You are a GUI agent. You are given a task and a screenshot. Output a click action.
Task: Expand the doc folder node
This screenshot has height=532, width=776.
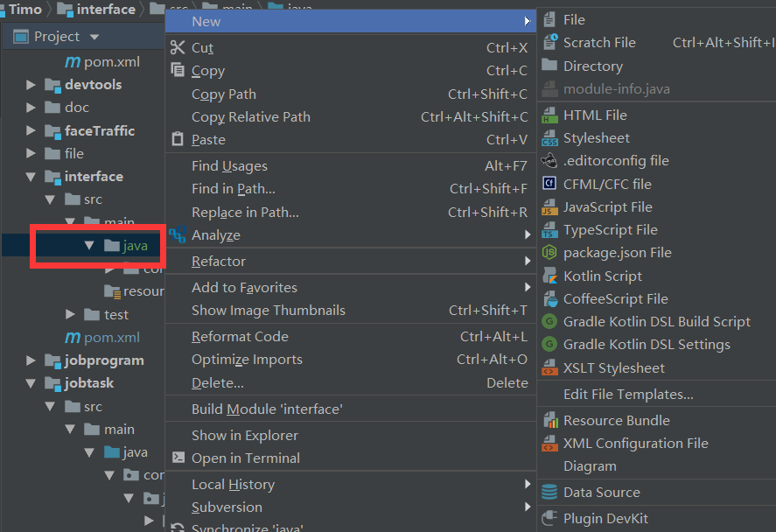pyautogui.click(x=31, y=108)
